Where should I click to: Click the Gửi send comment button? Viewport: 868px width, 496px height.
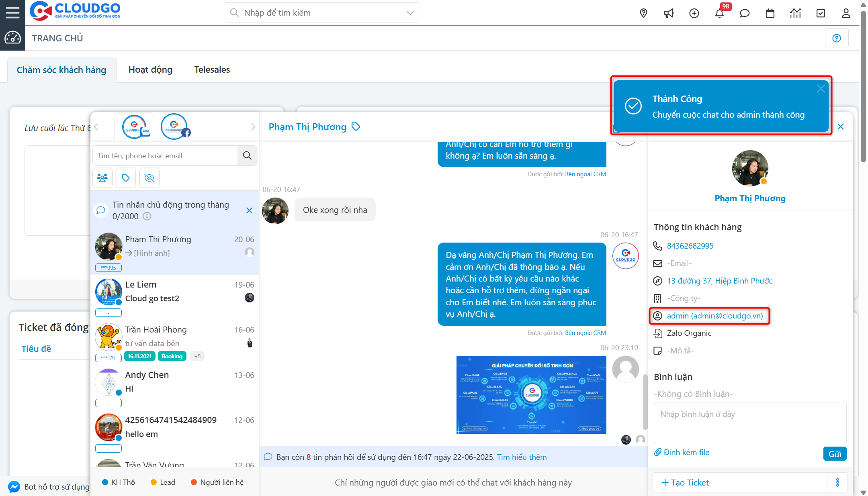pyautogui.click(x=835, y=453)
